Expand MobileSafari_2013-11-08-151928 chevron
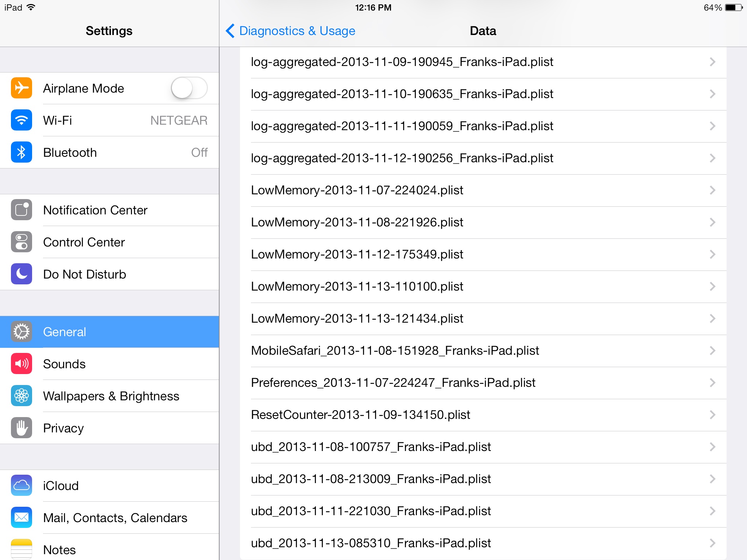The width and height of the screenshot is (747, 560). (x=712, y=351)
